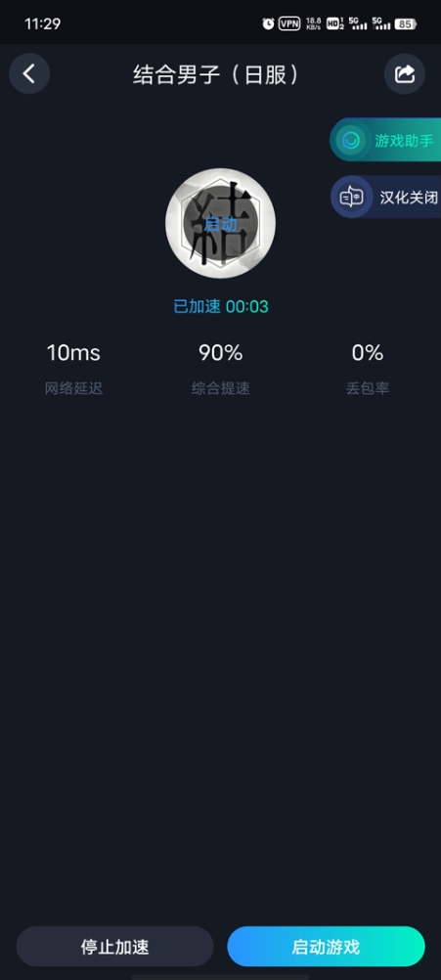The image size is (441, 980).
Task: Tap the 已加速 00:03 timer text
Action: pos(221,306)
